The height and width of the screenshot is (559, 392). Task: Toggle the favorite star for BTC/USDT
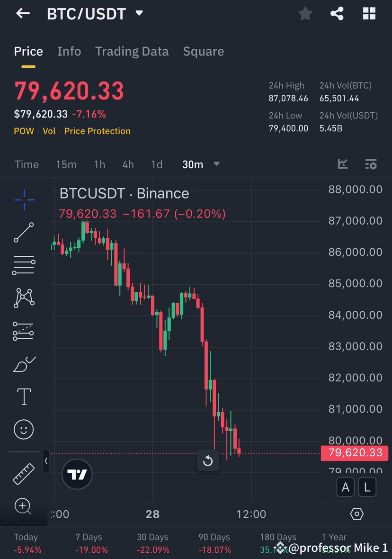click(x=305, y=13)
